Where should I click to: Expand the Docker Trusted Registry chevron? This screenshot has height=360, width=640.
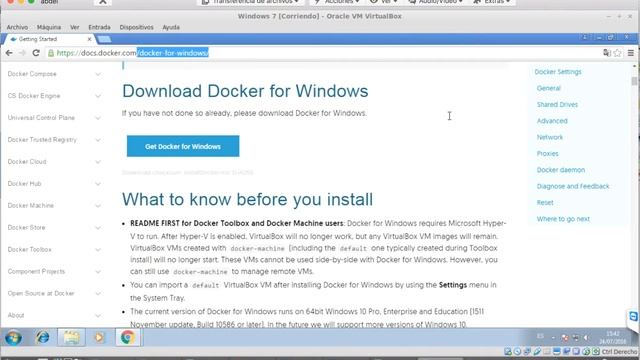pyautogui.click(x=98, y=140)
